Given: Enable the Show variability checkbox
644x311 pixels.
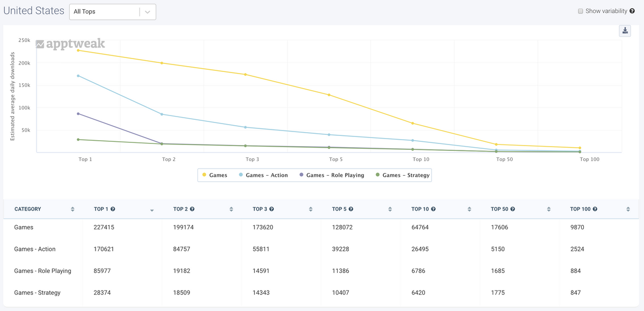Looking at the screenshot, I should point(580,11).
